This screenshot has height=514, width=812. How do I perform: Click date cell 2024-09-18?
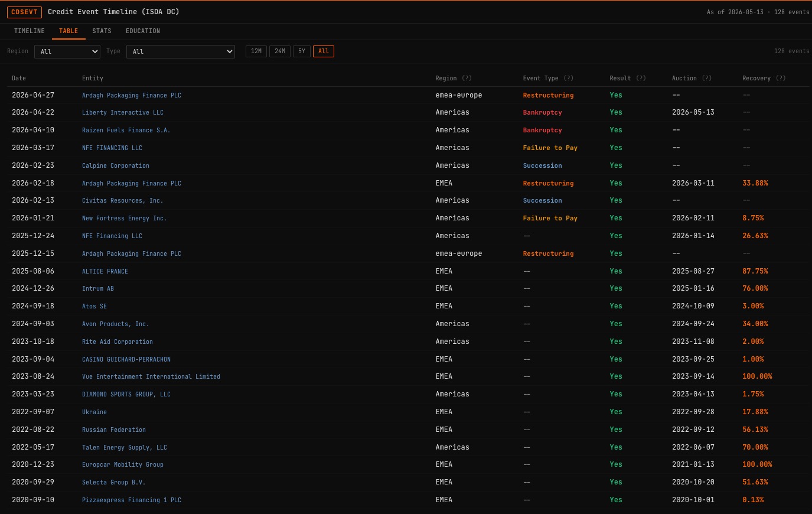[x=33, y=306]
